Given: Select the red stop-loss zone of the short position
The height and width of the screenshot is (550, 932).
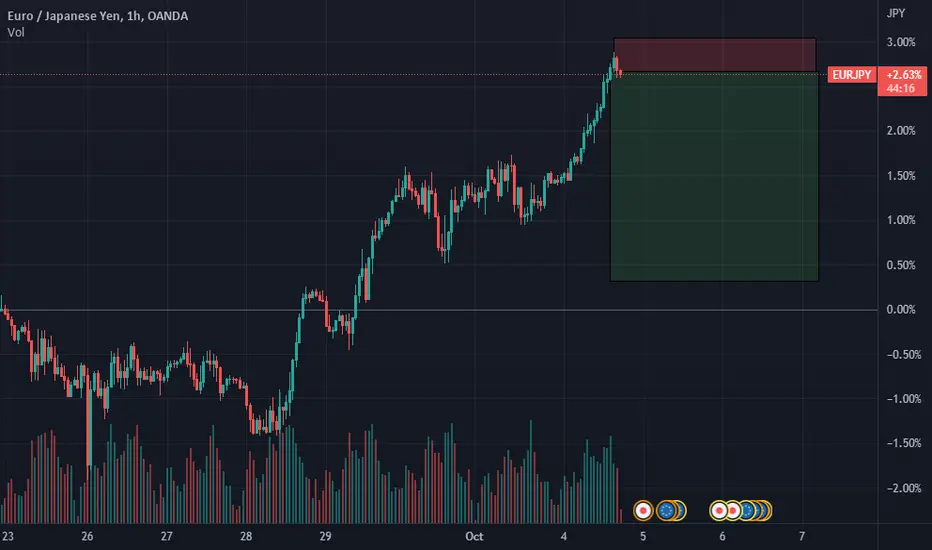Looking at the screenshot, I should pos(714,55).
